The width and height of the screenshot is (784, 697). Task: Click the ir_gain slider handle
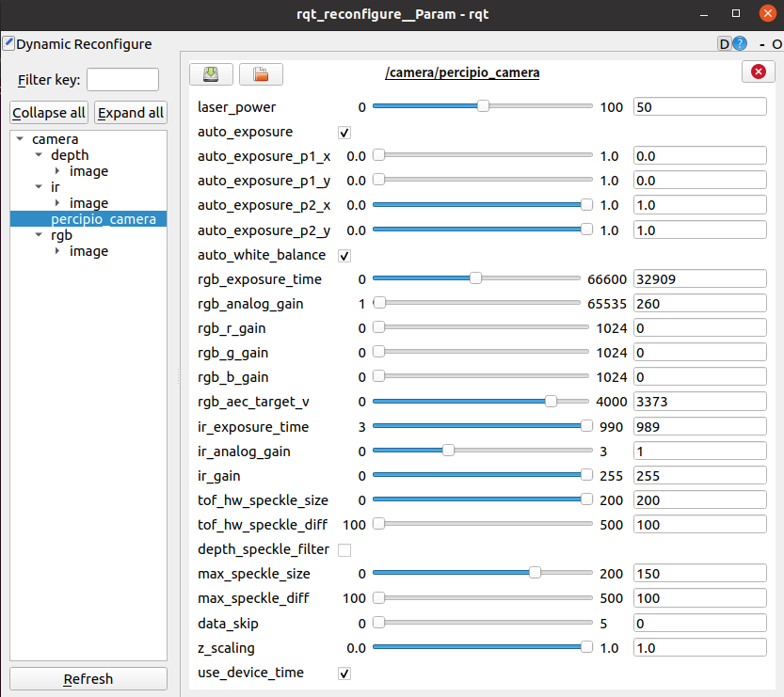[586, 475]
